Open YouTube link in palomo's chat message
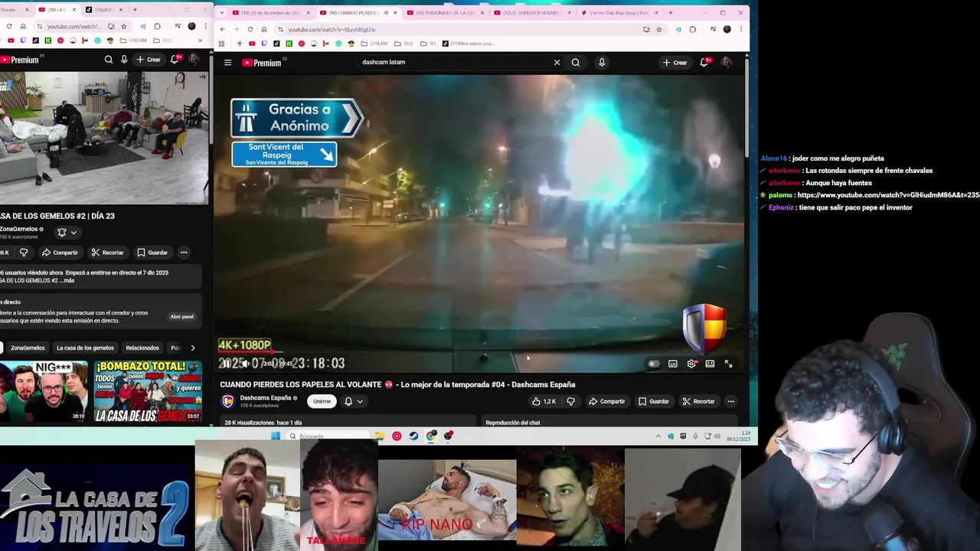Image resolution: width=980 pixels, height=551 pixels. tap(888, 195)
